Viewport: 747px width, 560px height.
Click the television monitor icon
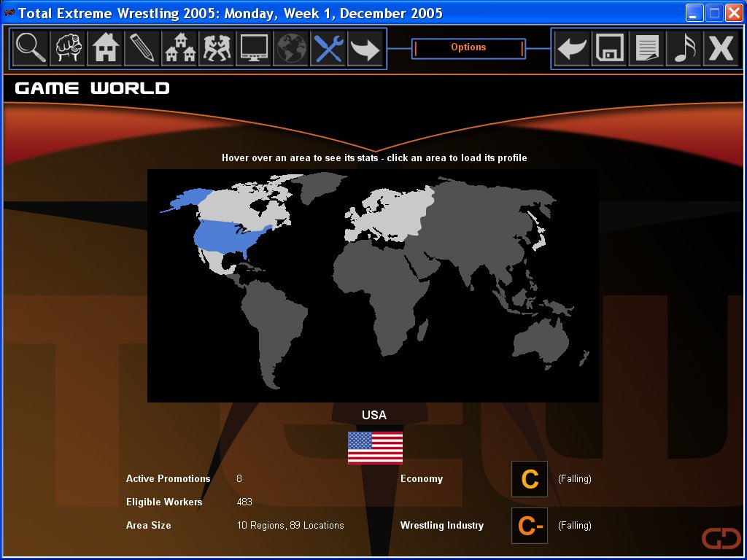coord(254,49)
